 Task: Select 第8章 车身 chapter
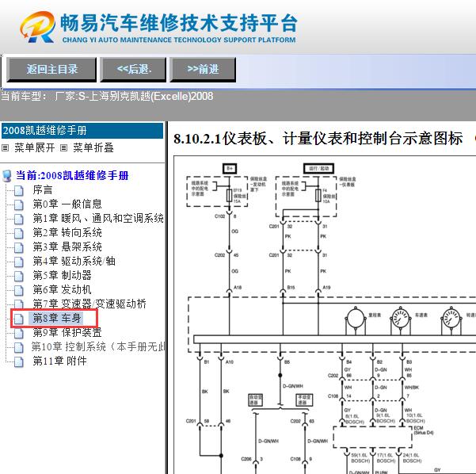click(57, 318)
